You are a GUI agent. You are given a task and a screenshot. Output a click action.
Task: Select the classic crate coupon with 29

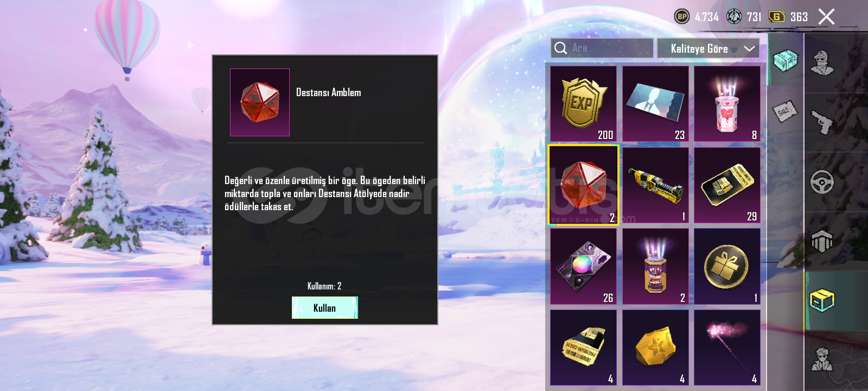click(727, 185)
